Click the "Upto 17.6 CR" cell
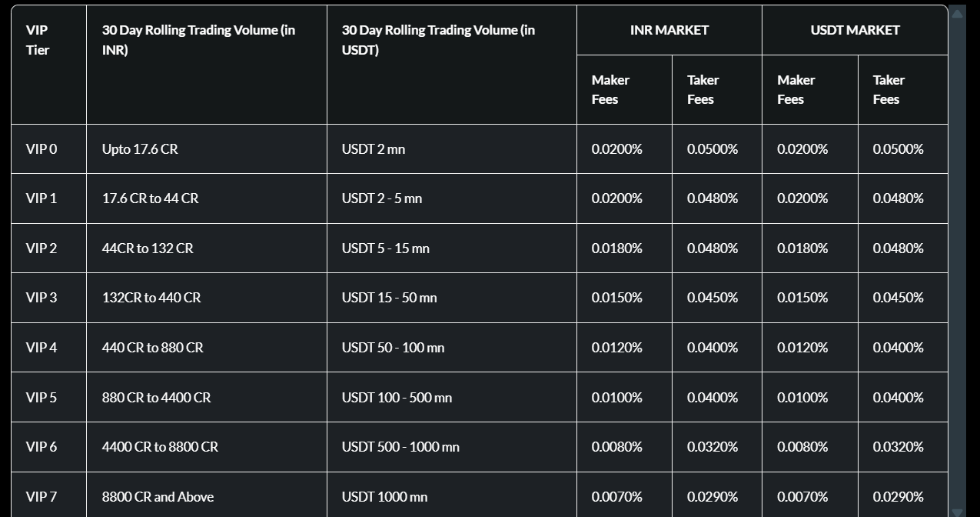The image size is (980, 517). [x=140, y=149]
